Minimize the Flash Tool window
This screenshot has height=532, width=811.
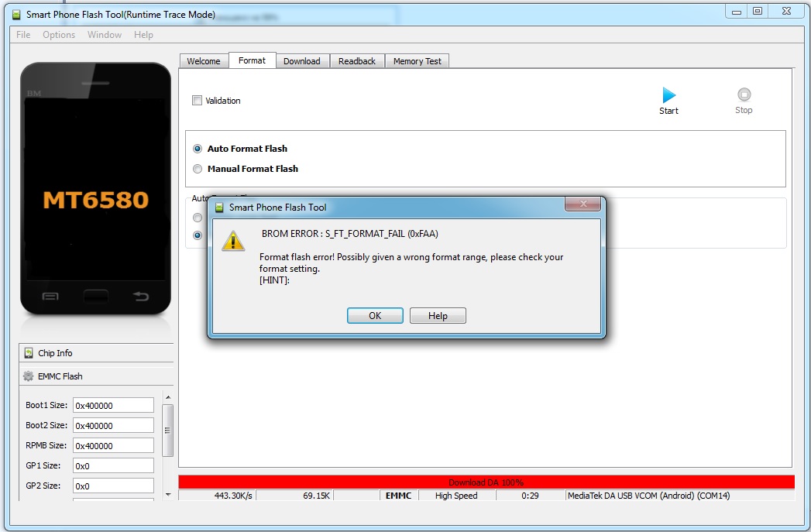737,12
